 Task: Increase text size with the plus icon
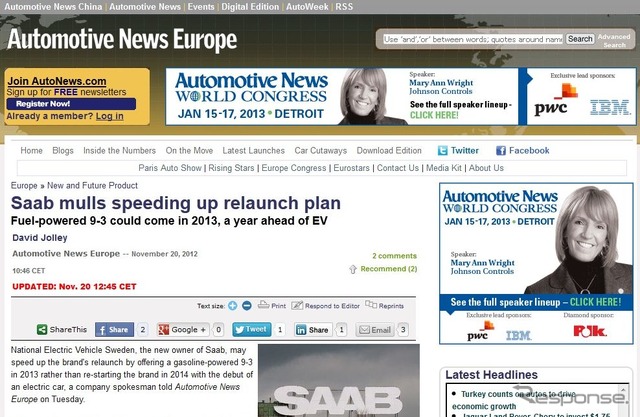coord(232,306)
